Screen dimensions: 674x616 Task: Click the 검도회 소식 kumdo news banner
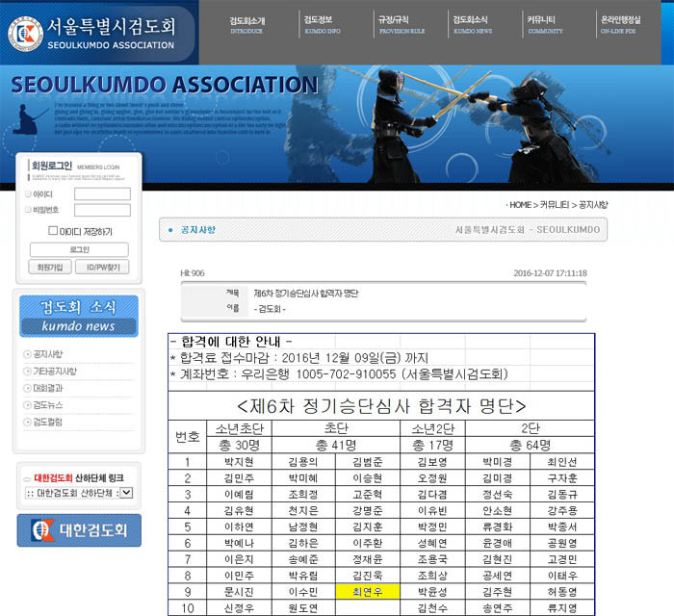(79, 316)
